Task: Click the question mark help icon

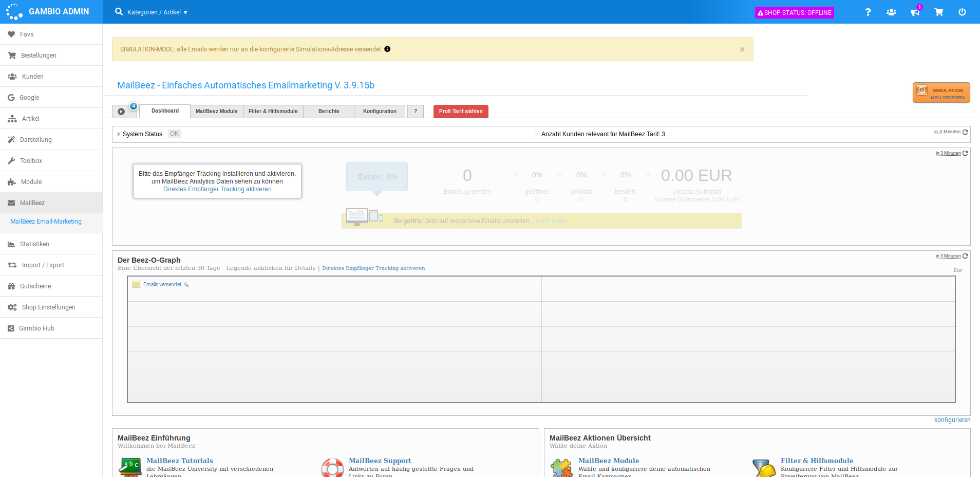Action: click(x=868, y=12)
